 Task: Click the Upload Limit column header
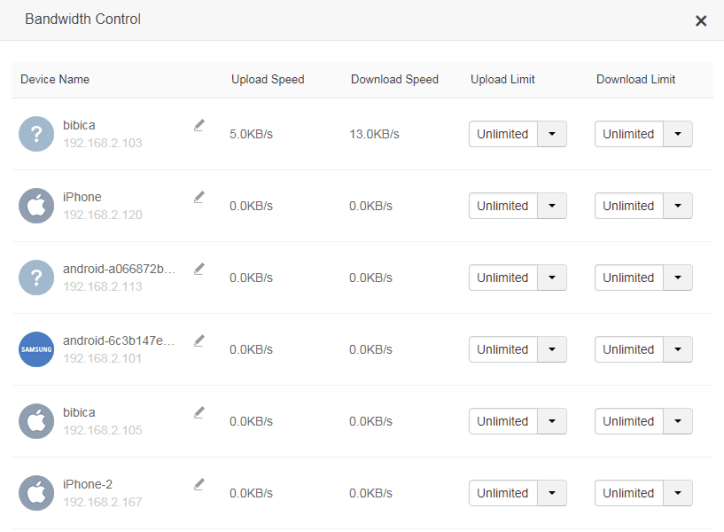[502, 79]
